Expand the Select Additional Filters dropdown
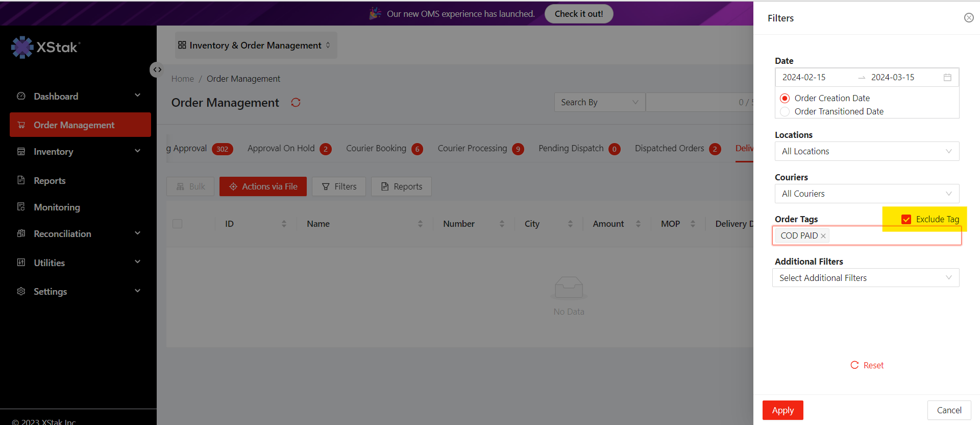The image size is (980, 425). click(866, 278)
